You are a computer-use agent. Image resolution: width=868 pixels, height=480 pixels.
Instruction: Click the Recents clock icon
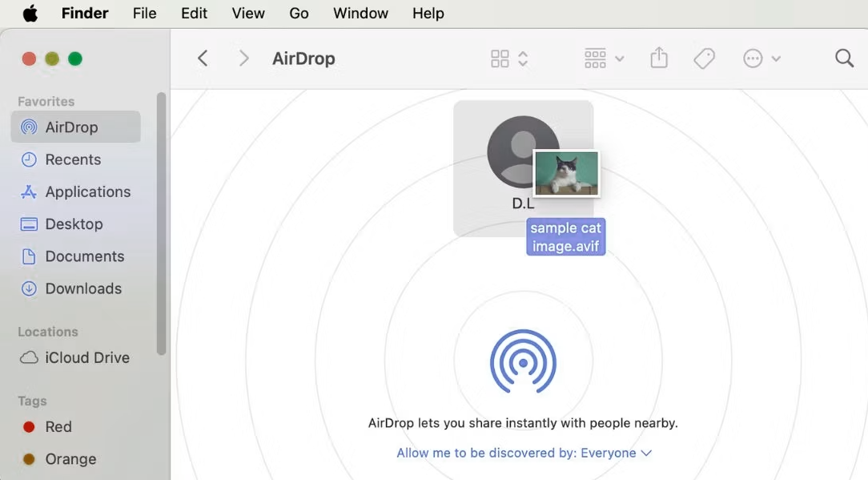pyautogui.click(x=29, y=159)
